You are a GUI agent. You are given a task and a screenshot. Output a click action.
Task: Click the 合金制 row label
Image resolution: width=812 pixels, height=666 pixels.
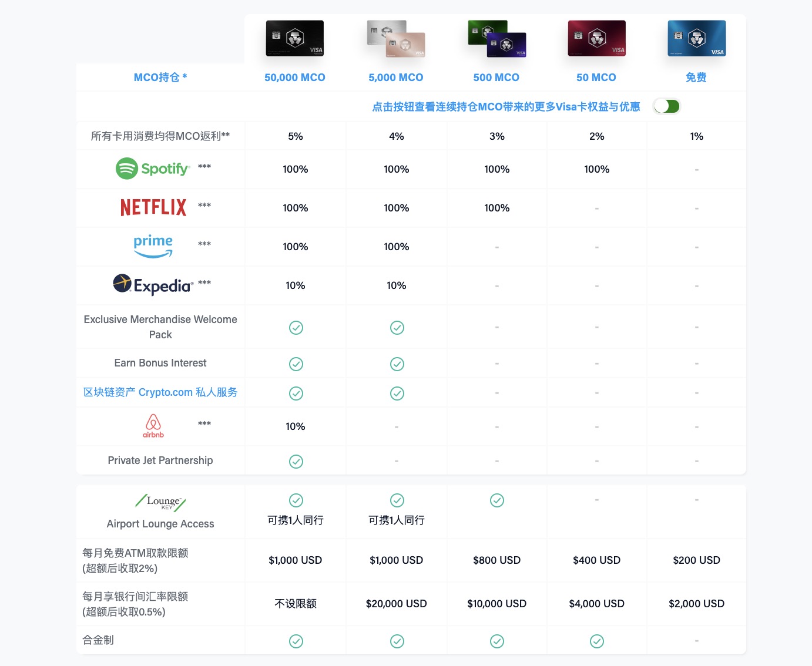coord(98,640)
